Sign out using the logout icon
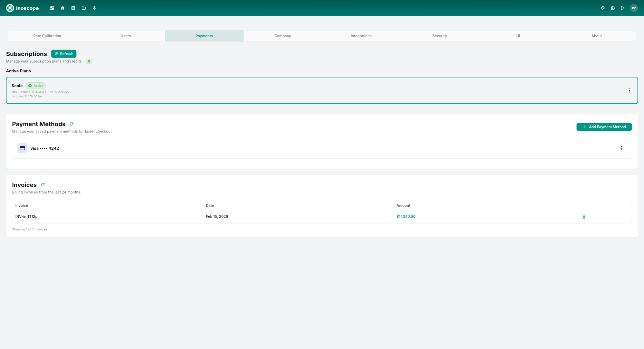This screenshot has width=644, height=349. click(x=623, y=8)
